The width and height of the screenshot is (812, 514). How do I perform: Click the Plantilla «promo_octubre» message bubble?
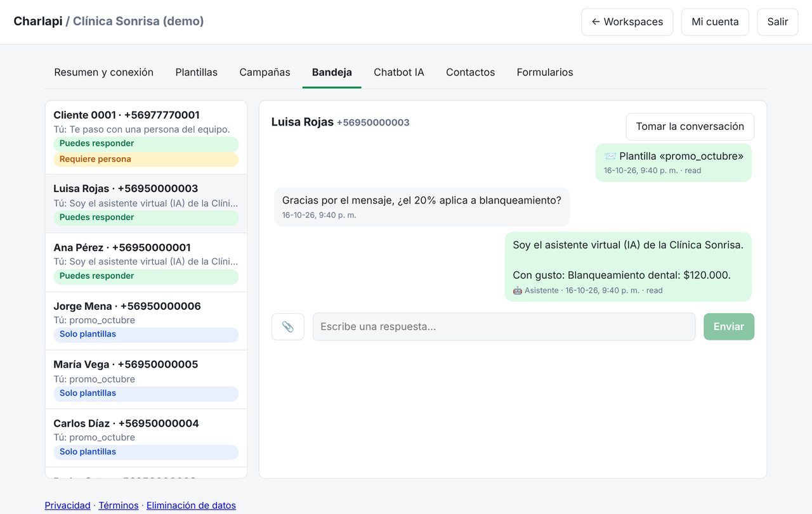[x=674, y=162]
